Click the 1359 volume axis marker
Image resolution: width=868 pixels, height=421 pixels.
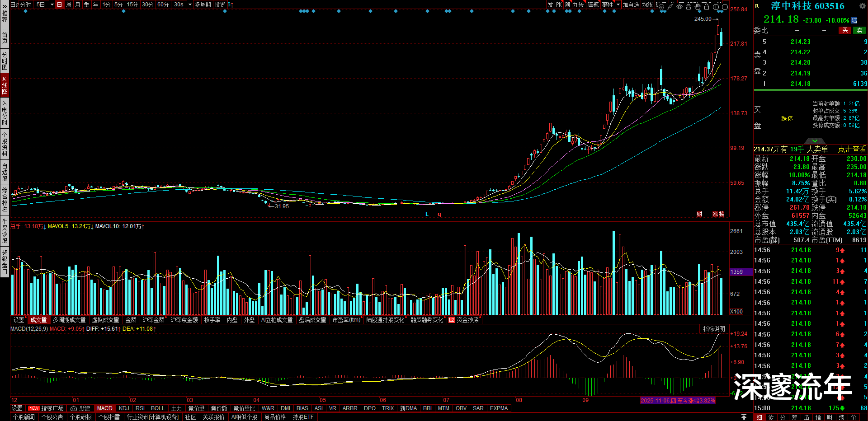[741, 272]
